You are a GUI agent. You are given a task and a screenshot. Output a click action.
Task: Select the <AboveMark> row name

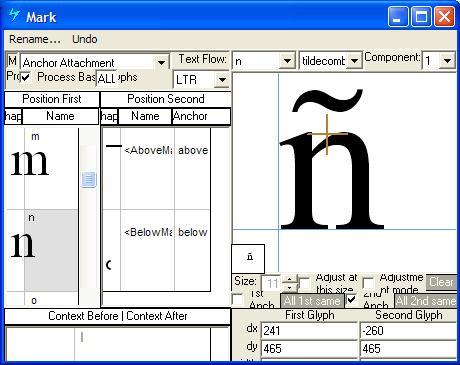[x=148, y=150]
